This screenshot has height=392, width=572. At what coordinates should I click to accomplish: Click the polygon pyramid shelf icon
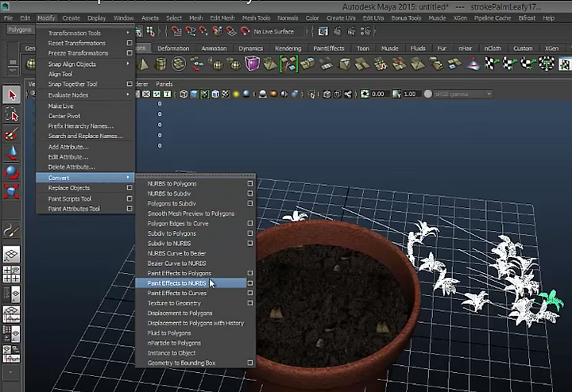point(143,64)
